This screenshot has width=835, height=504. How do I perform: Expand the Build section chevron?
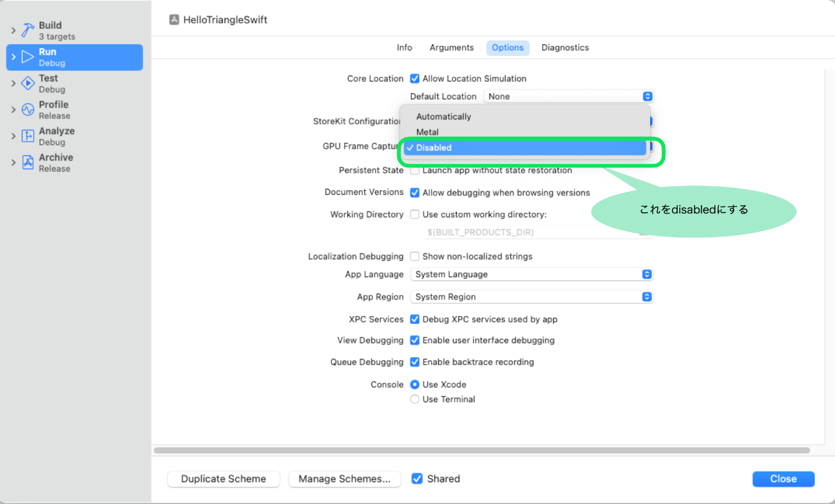tap(13, 30)
